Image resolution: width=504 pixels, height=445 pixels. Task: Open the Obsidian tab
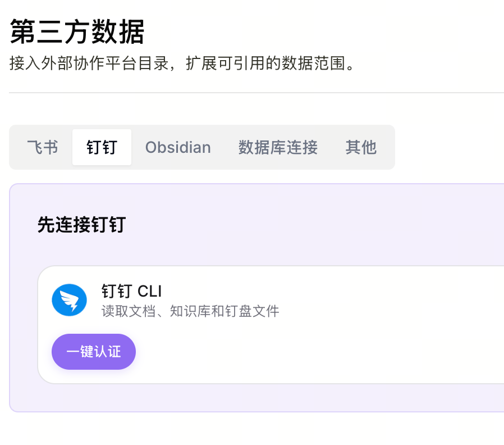pos(178,147)
